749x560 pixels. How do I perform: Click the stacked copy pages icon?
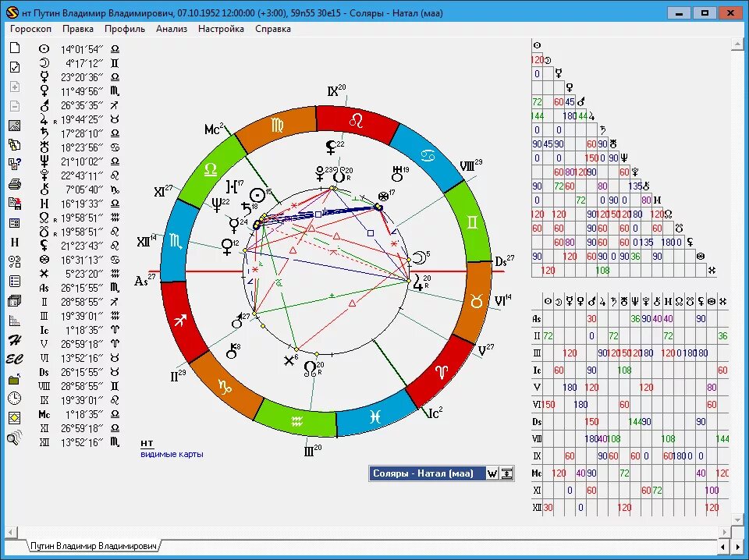[x=15, y=145]
